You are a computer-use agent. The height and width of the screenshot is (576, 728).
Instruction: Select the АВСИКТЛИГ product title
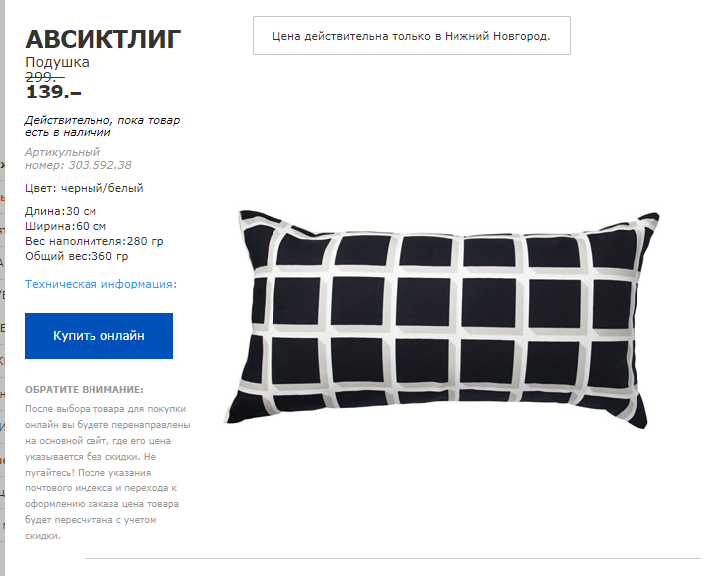click(103, 39)
